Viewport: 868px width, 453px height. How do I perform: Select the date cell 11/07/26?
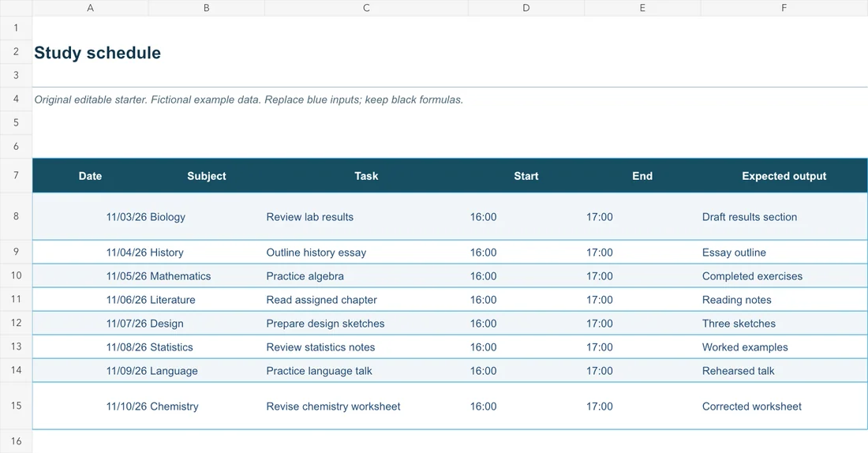click(90, 324)
